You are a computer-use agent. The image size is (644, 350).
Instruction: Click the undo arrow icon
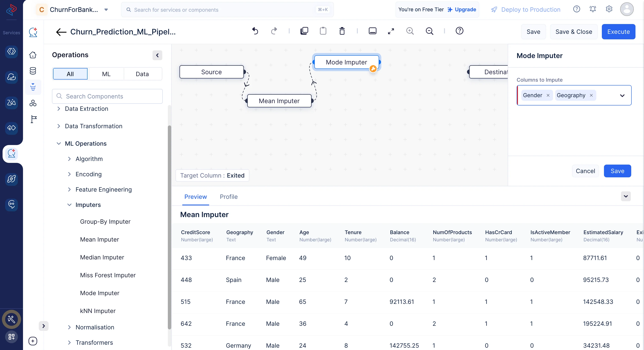[x=255, y=31]
